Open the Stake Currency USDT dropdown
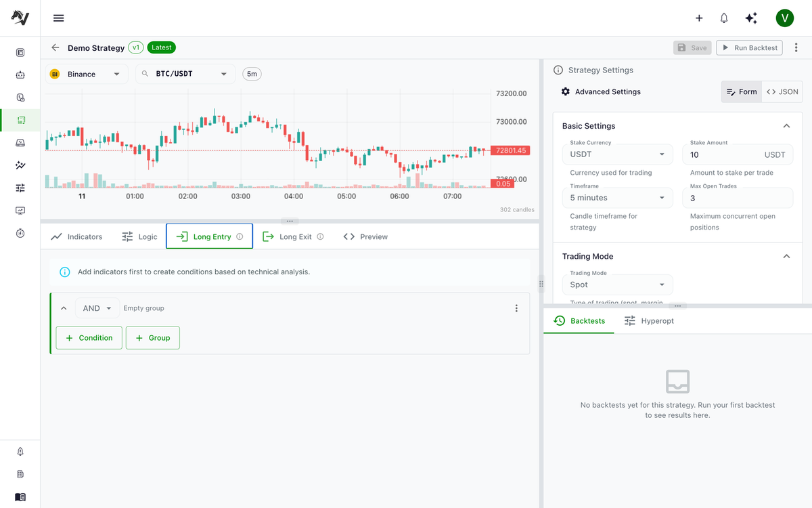 [618, 154]
